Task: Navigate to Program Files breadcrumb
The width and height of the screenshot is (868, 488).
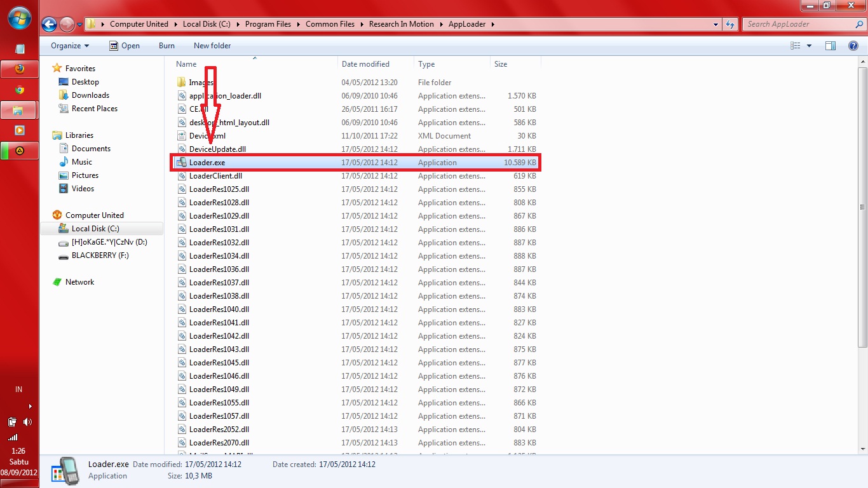Action: 268,24
